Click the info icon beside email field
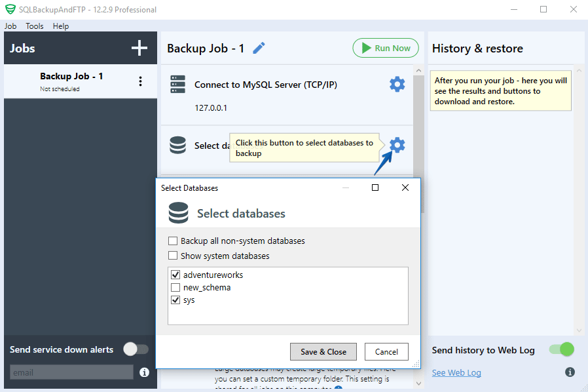 144,372
